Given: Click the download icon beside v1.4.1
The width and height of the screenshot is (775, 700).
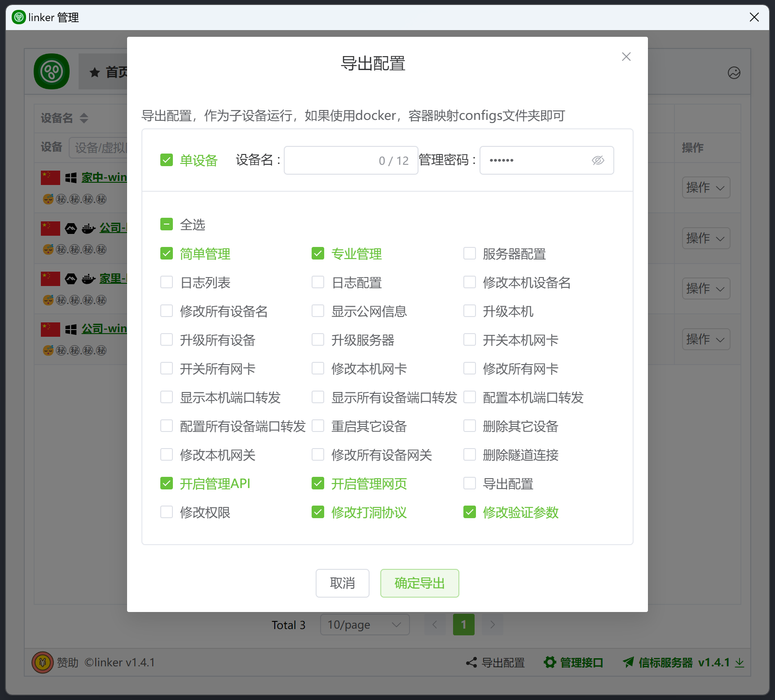Looking at the screenshot, I should pyautogui.click(x=739, y=663).
